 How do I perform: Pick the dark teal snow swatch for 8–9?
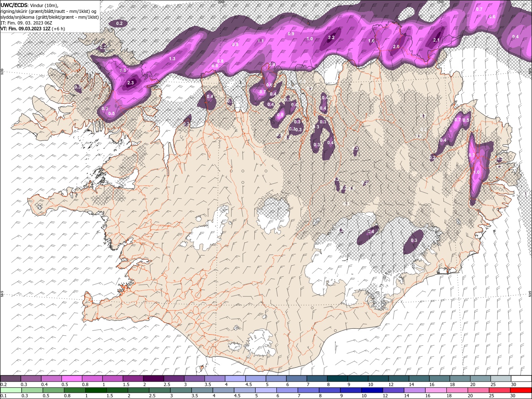[337, 379]
